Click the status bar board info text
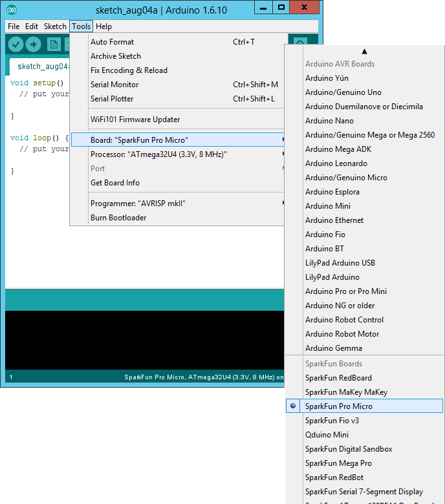This screenshot has height=504, width=445. [204, 377]
